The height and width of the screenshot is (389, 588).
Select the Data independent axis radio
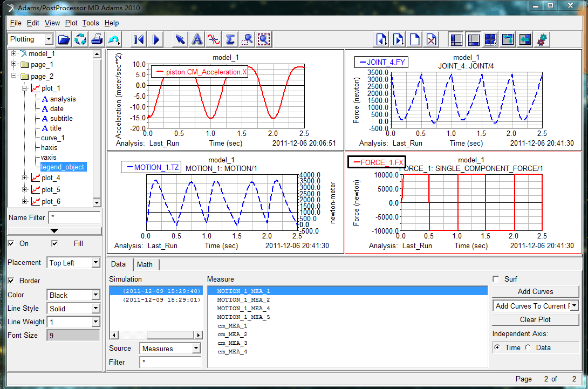(528, 347)
